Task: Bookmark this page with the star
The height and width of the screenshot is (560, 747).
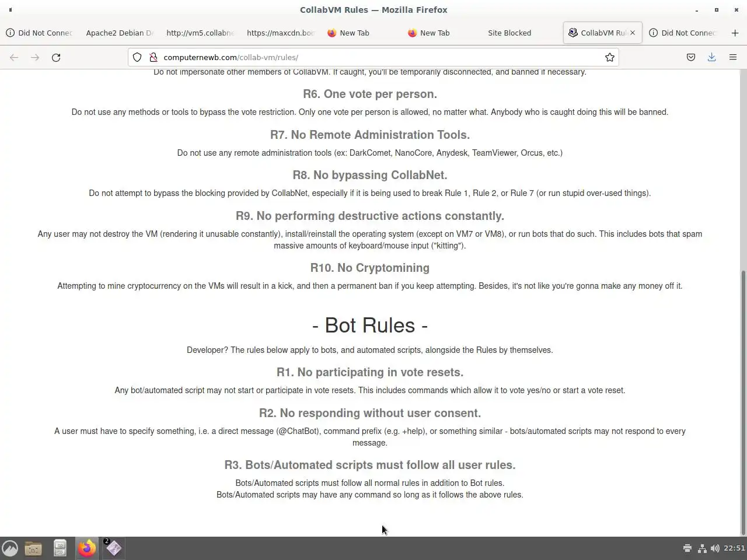Action: pos(609,57)
